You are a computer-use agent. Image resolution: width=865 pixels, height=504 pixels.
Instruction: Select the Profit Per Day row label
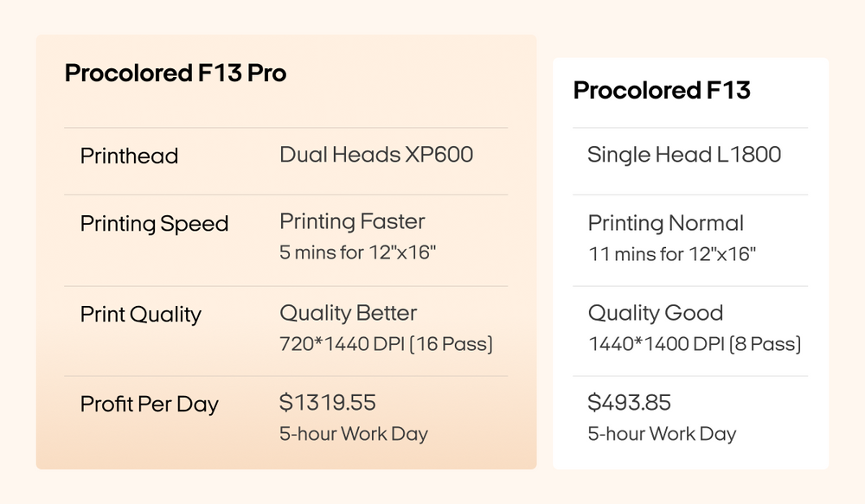click(x=149, y=404)
